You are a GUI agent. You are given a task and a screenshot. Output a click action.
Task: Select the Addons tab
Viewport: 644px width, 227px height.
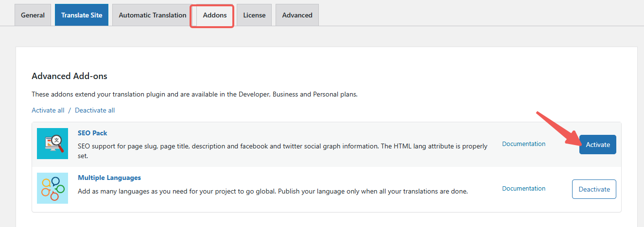[215, 15]
